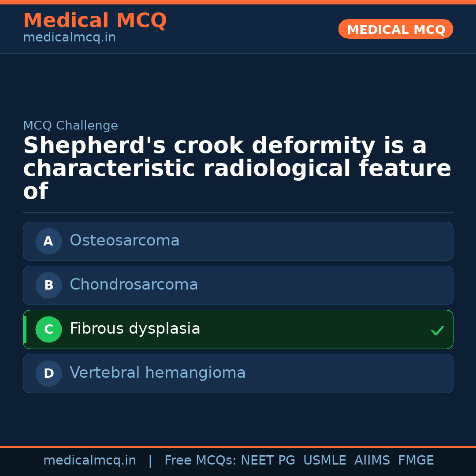Screen dimensions: 476x476
Task: Open the medicalmcq.in link under the title
Action: click(69, 38)
